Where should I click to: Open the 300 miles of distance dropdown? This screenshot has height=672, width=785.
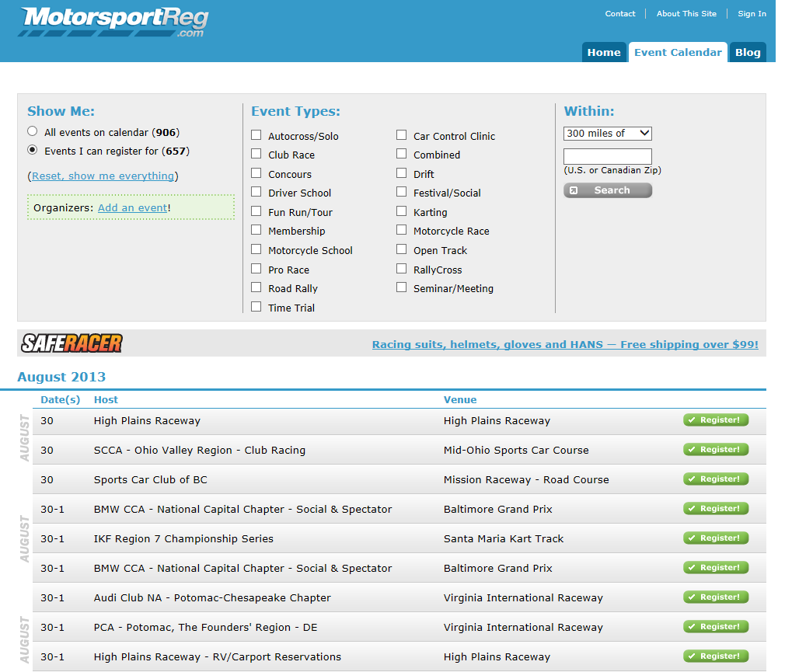click(608, 134)
